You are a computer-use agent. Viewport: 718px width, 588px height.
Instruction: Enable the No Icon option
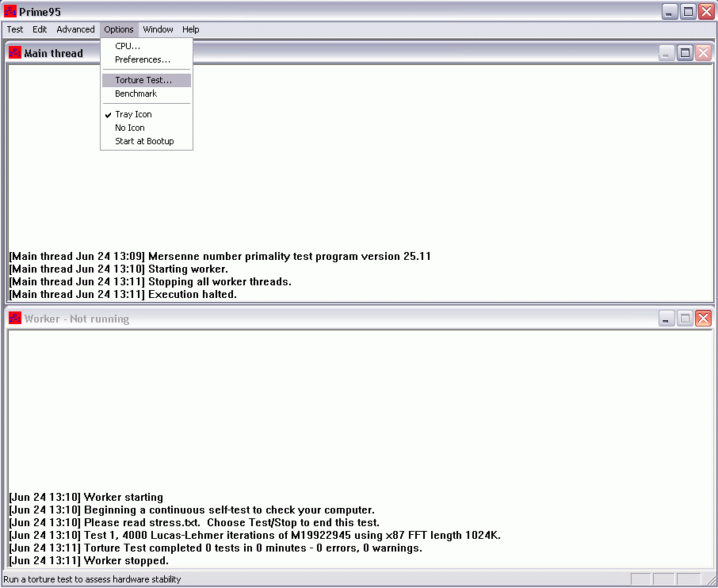[147, 128]
